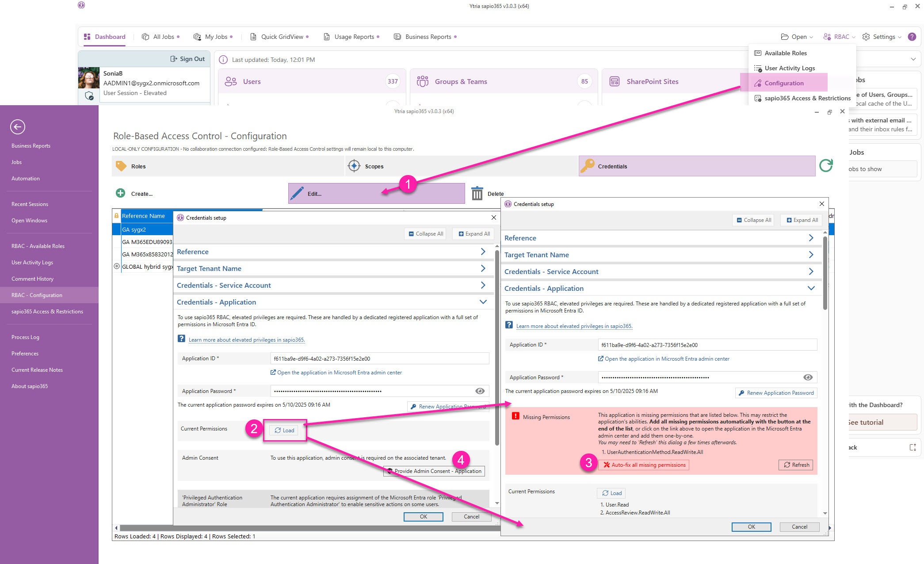Click Auto-fix all missing permissions

coord(644,465)
